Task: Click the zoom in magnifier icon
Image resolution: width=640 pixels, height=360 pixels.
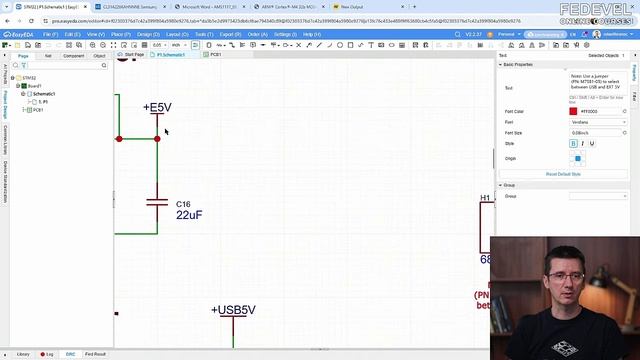Action: 93,45
